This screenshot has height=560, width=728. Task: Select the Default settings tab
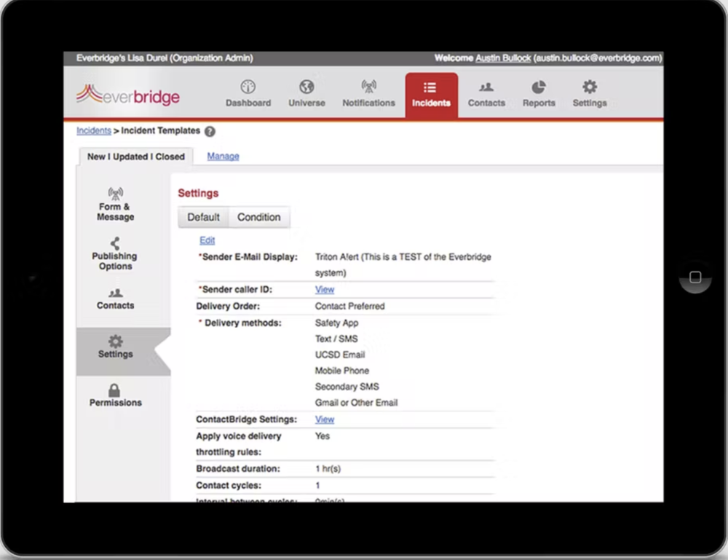point(203,217)
